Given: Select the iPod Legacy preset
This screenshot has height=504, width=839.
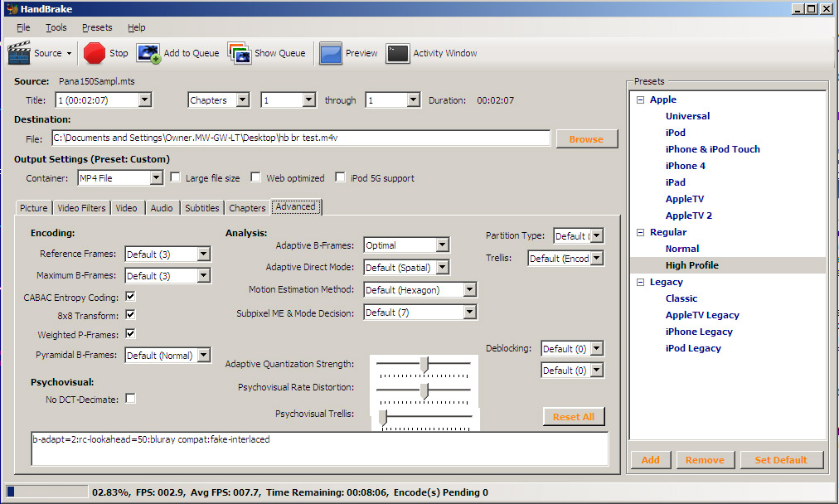Looking at the screenshot, I should coord(693,348).
